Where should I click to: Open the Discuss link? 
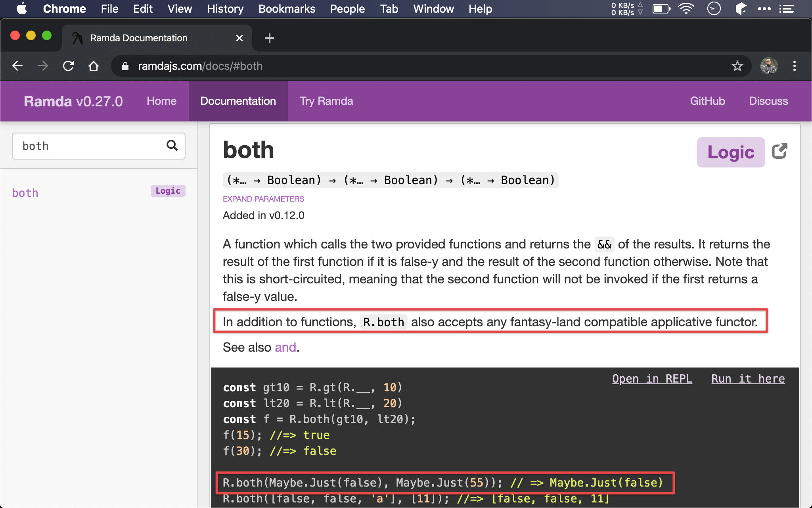(768, 101)
